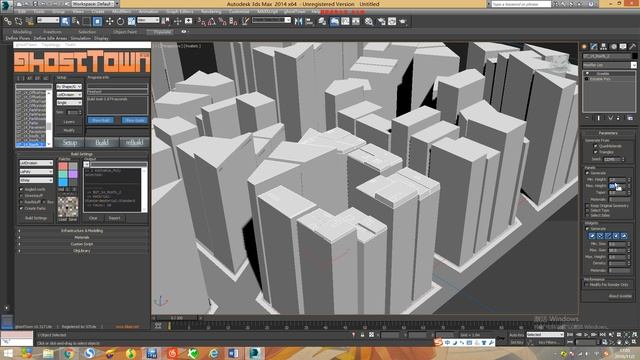This screenshot has height=360, width=640.
Task: Toggle the Quadrilaterals checkbox in Greeble parameters
Action: (596, 146)
